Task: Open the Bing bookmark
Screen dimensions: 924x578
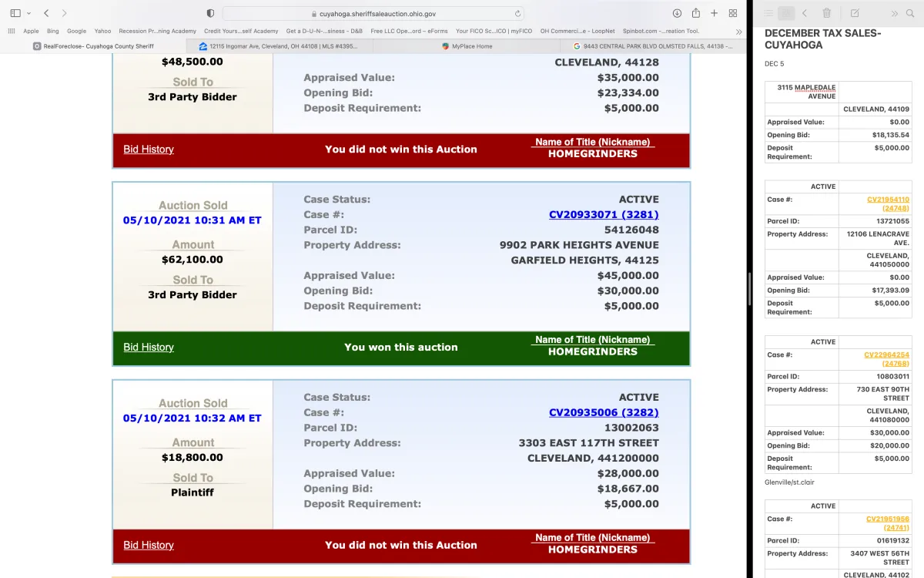Action: [53, 32]
